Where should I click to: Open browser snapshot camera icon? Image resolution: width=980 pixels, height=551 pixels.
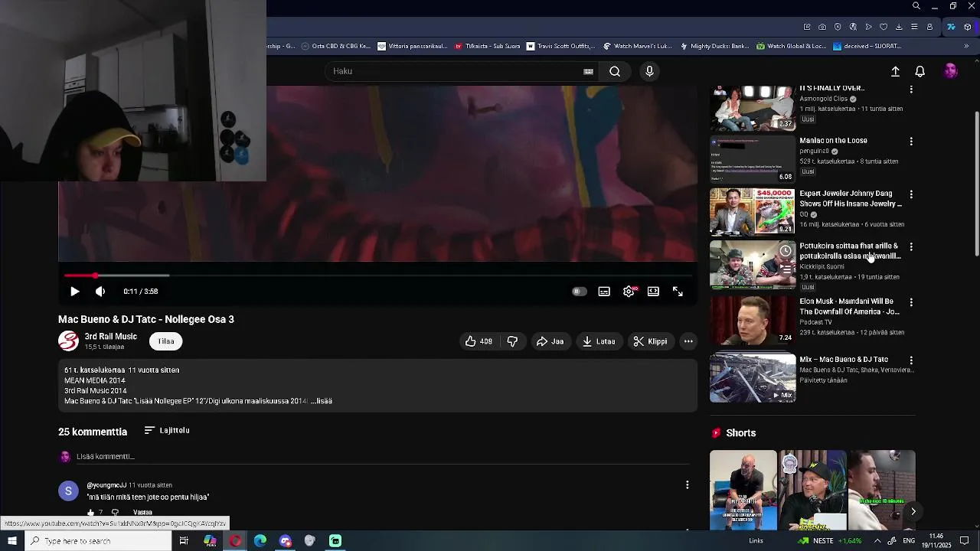(822, 27)
